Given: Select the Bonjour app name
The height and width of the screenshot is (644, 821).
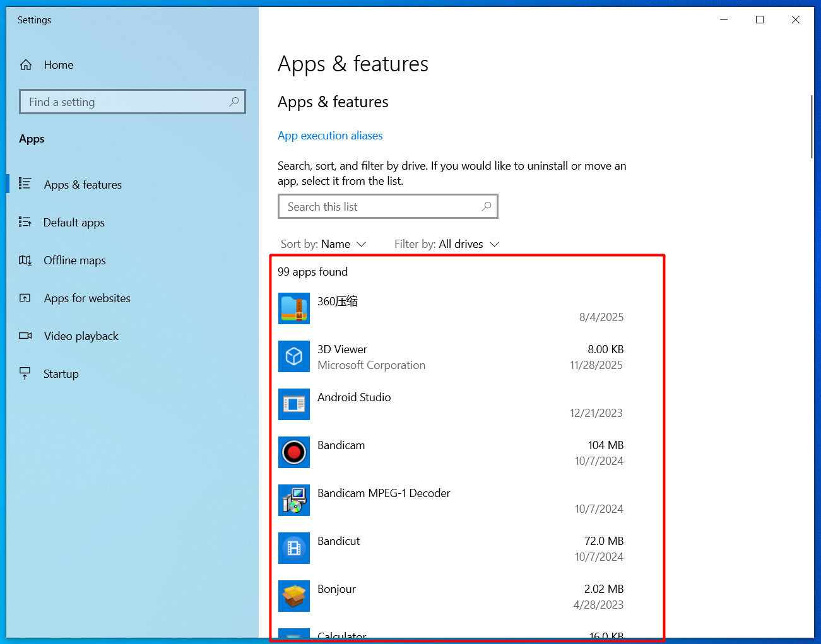Looking at the screenshot, I should coord(336,589).
